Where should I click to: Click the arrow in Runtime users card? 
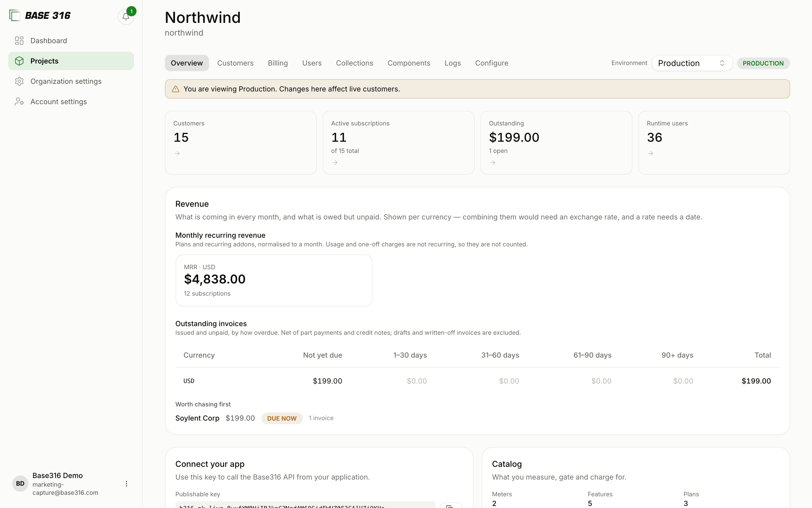pyautogui.click(x=651, y=153)
